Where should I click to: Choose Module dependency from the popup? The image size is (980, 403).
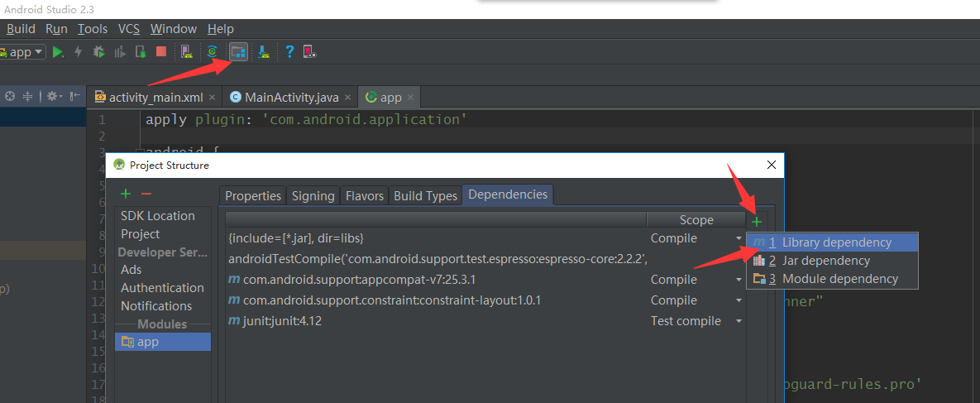click(x=832, y=279)
